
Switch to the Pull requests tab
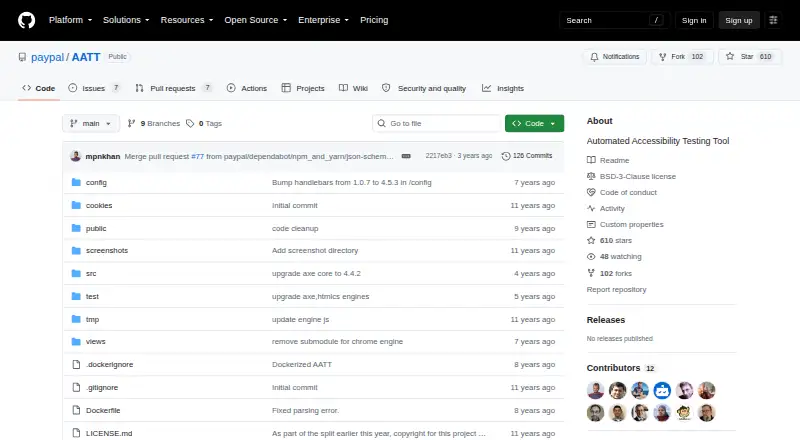point(173,88)
